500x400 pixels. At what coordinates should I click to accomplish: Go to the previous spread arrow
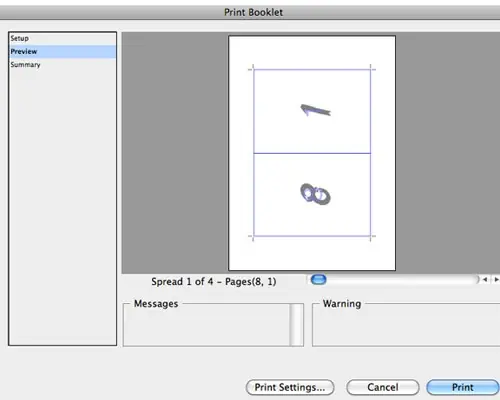(485, 280)
